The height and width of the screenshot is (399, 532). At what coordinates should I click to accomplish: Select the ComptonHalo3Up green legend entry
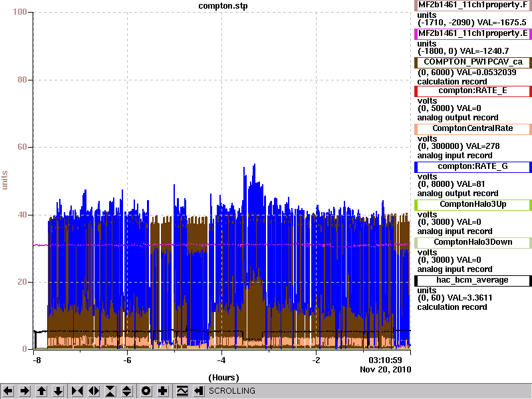(473, 205)
